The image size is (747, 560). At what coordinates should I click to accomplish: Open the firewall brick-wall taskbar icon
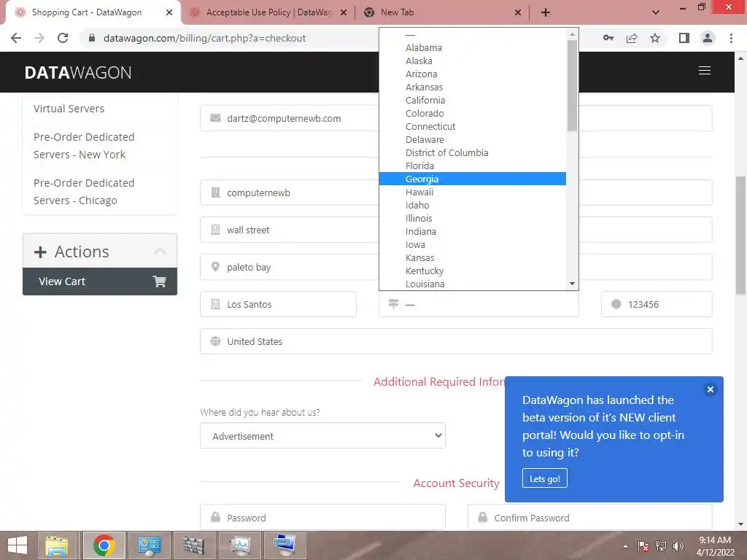coord(194,545)
